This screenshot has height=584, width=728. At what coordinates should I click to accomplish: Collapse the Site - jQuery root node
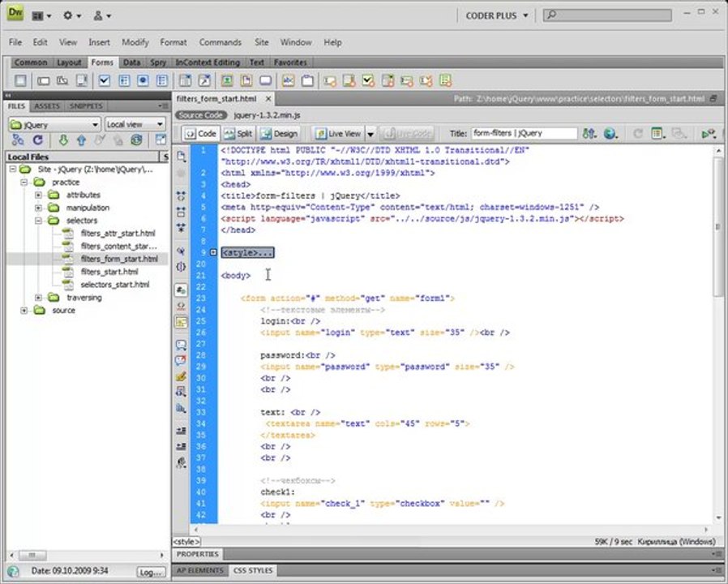(x=13, y=169)
